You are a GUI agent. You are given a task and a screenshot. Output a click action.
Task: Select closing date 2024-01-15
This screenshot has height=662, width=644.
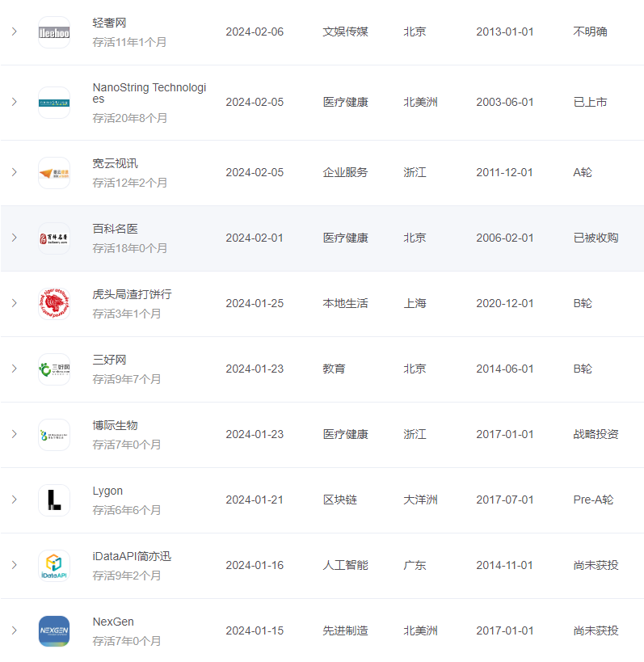[x=255, y=630]
